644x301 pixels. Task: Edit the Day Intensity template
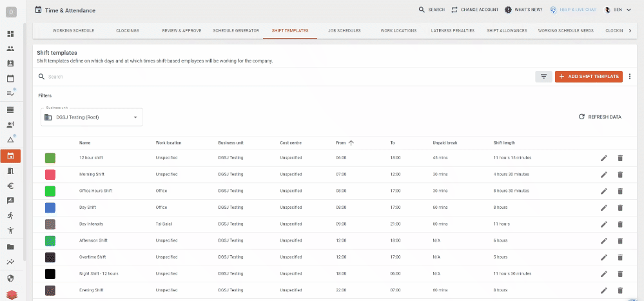[604, 224]
